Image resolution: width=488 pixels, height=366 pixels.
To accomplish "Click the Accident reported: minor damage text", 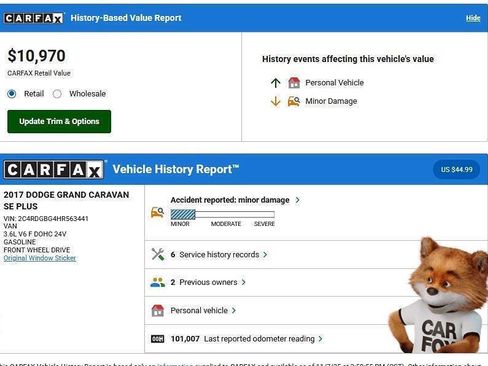I will (x=230, y=200).
